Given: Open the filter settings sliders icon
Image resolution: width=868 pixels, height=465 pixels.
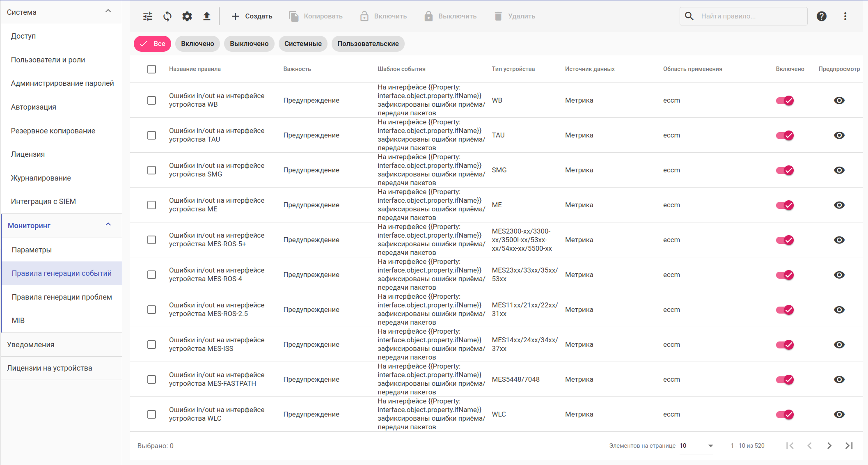Looking at the screenshot, I should coord(148,16).
